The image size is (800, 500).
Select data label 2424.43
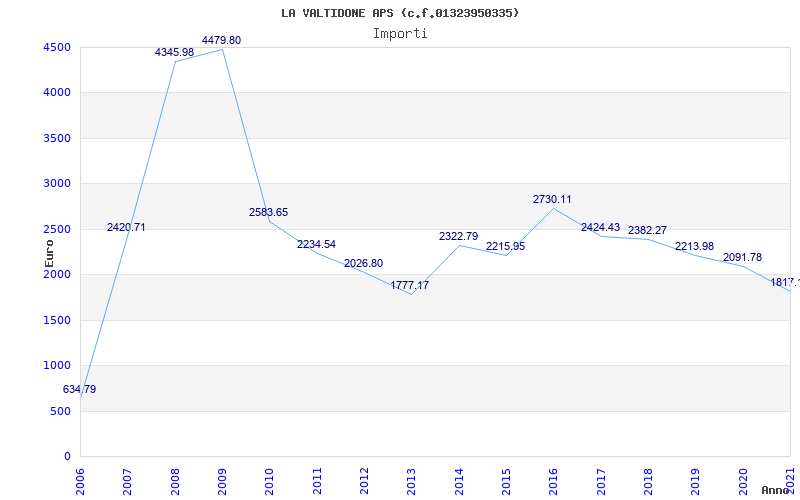601,228
